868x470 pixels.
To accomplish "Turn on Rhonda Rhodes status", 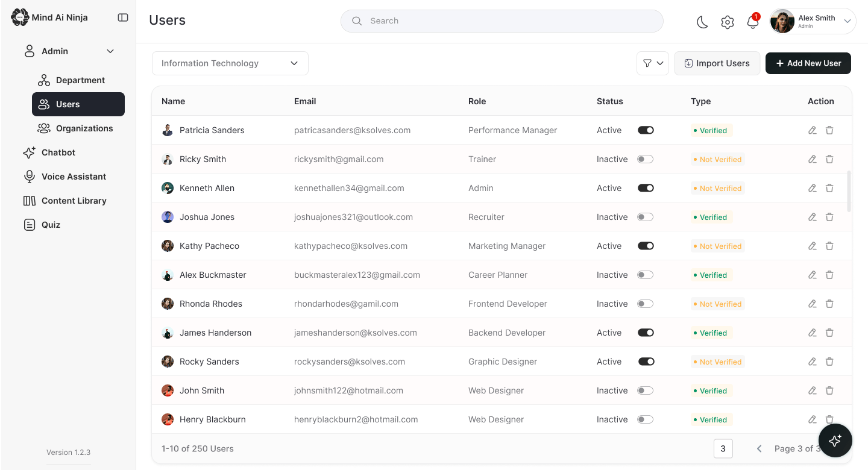I will point(646,304).
